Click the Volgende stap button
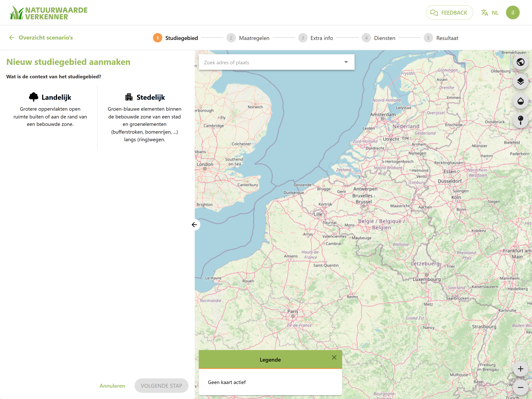The image size is (532, 399). (x=161, y=386)
